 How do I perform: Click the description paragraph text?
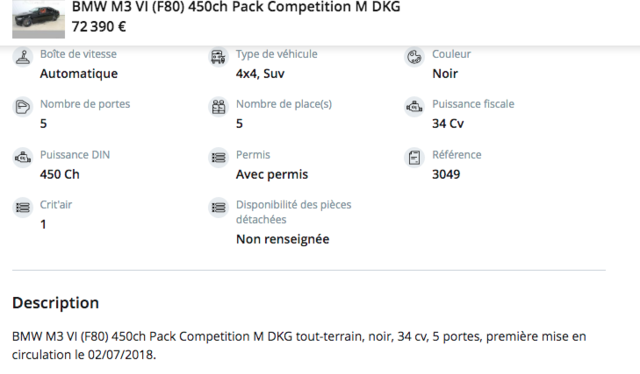[299, 345]
